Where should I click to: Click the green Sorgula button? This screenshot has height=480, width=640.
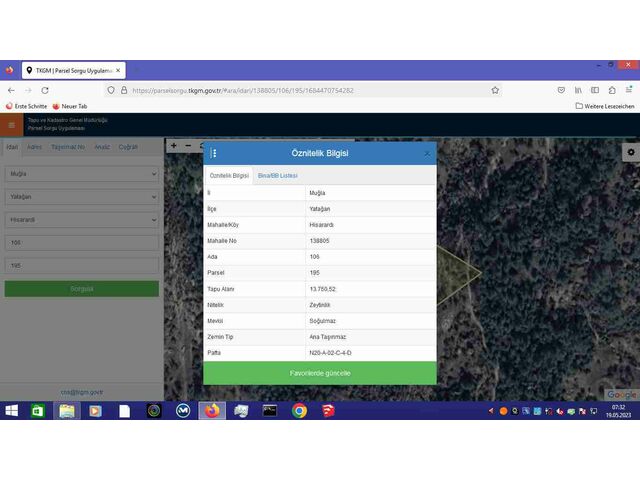[x=81, y=288]
